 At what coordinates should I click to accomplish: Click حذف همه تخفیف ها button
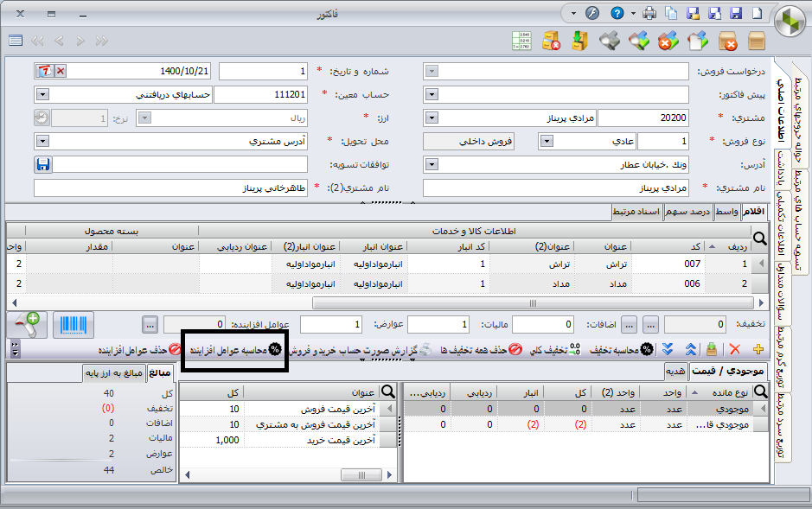479,349
